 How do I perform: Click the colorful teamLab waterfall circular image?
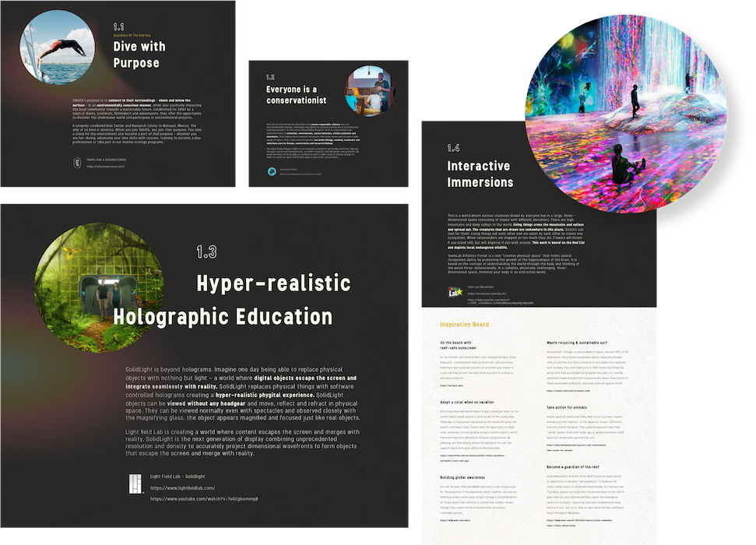(x=626, y=114)
